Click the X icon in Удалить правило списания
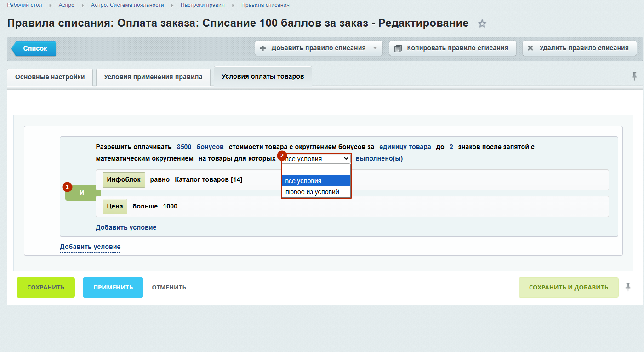The width and height of the screenshot is (644, 352). coord(530,48)
